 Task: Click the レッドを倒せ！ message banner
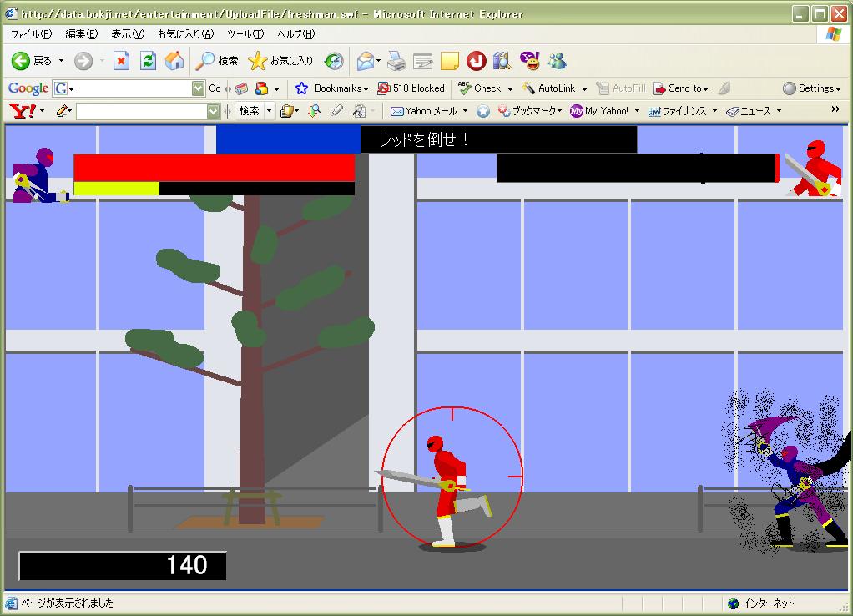(x=498, y=140)
